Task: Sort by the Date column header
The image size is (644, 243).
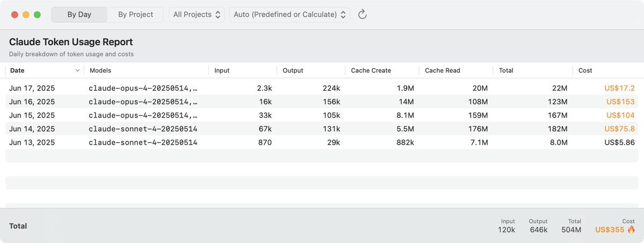Action: pyautogui.click(x=45, y=70)
